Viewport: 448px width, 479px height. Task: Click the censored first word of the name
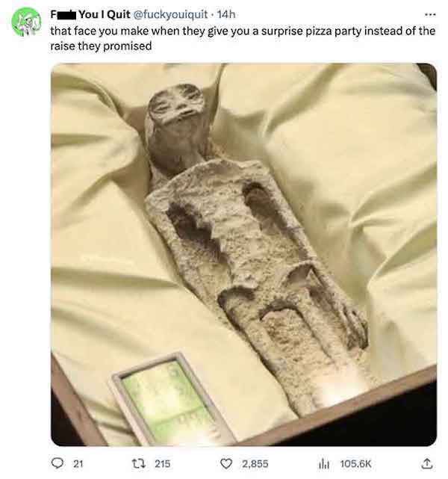tap(63, 14)
